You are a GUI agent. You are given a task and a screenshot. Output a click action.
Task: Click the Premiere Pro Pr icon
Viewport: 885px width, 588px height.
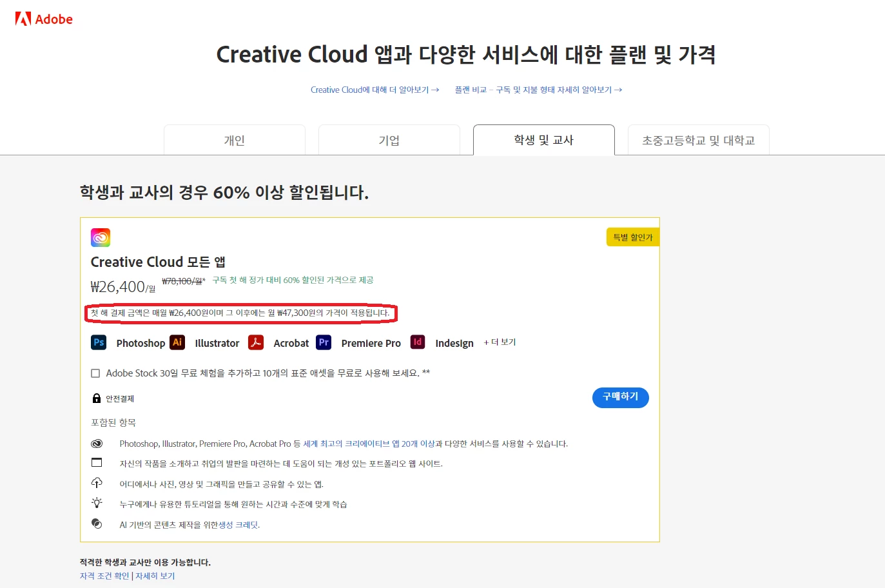(324, 342)
